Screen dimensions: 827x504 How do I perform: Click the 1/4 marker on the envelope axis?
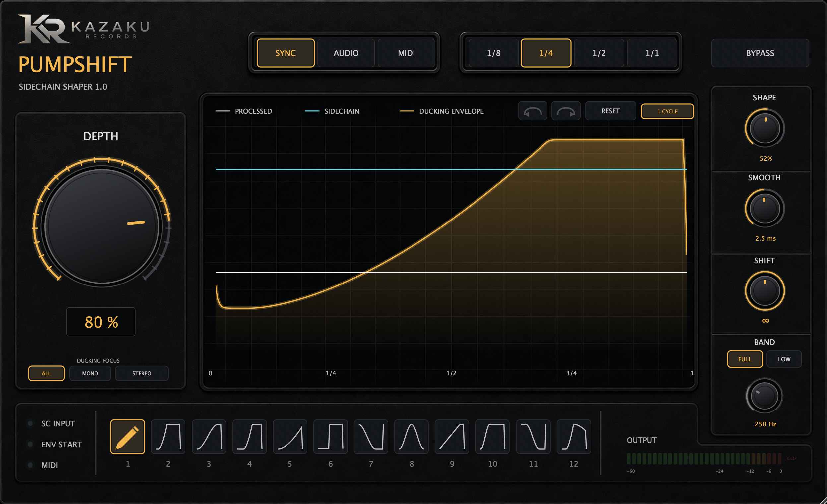pyautogui.click(x=331, y=373)
